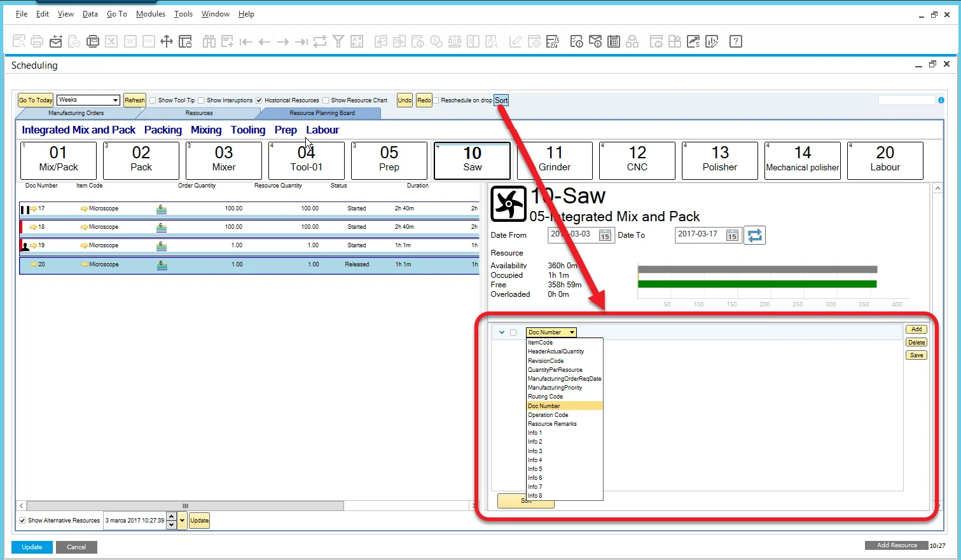
Task: Open the Date From calendar picker
Action: [x=605, y=236]
